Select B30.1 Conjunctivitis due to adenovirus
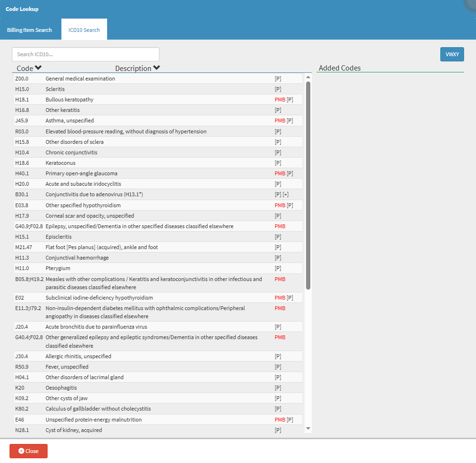 tap(158, 194)
